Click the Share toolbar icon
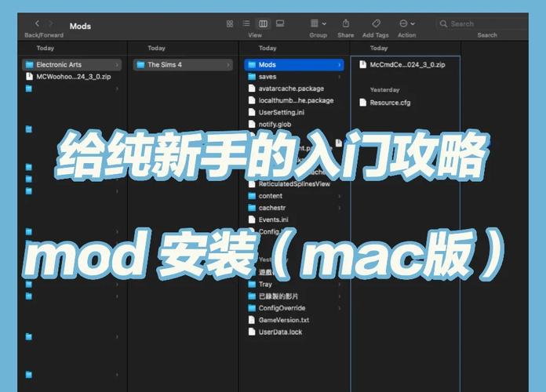Screen dimensions: 546x392 (x=345, y=24)
